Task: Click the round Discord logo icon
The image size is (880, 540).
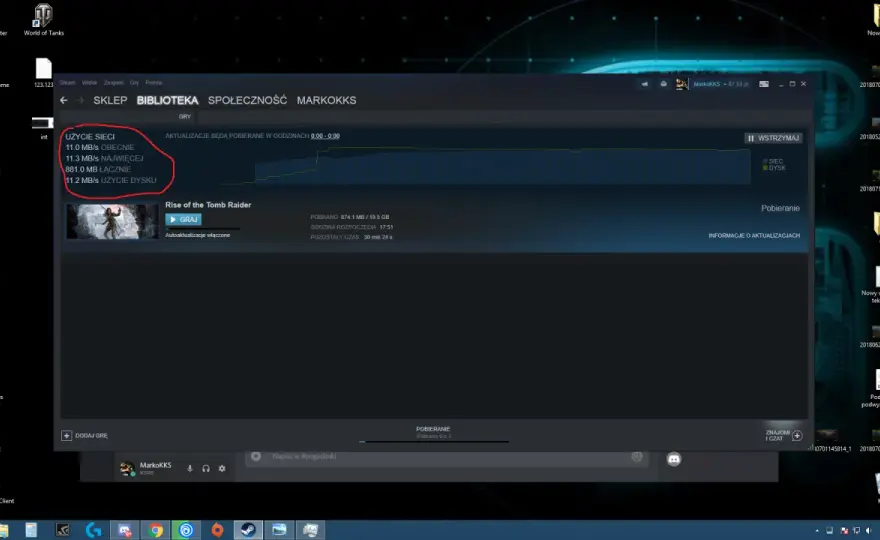Action: [674, 459]
